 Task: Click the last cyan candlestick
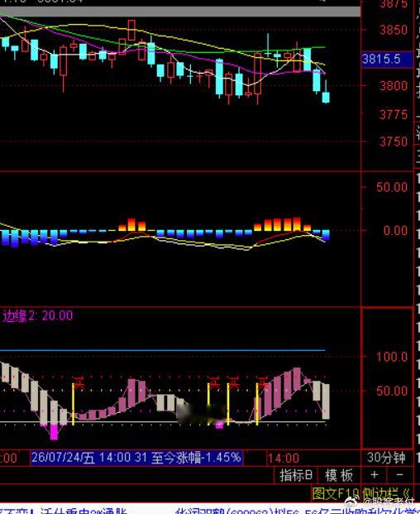pos(326,98)
